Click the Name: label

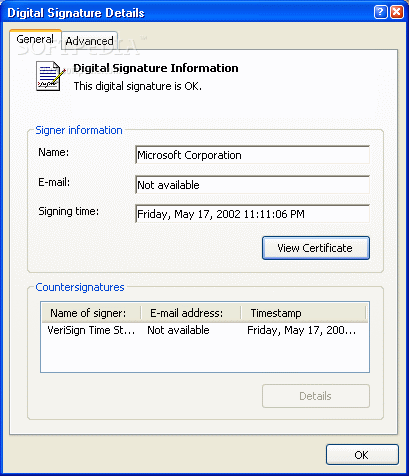click(54, 152)
